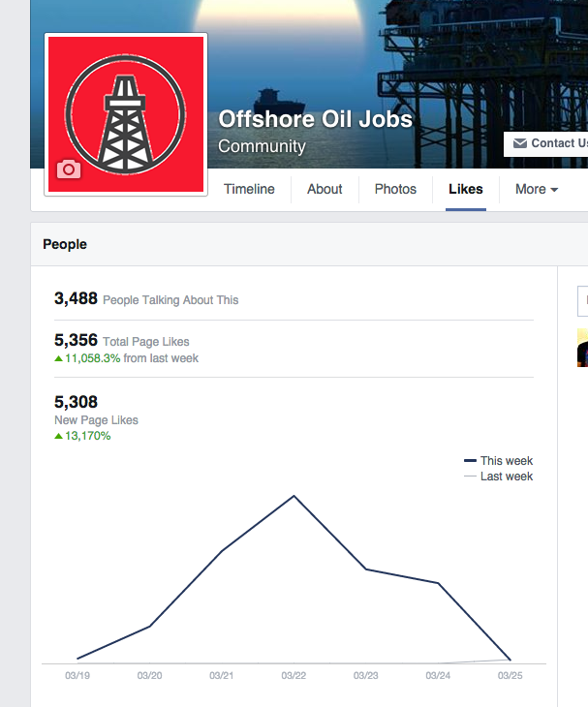Click the This week legend entry
588x707 pixels.
[x=498, y=461]
